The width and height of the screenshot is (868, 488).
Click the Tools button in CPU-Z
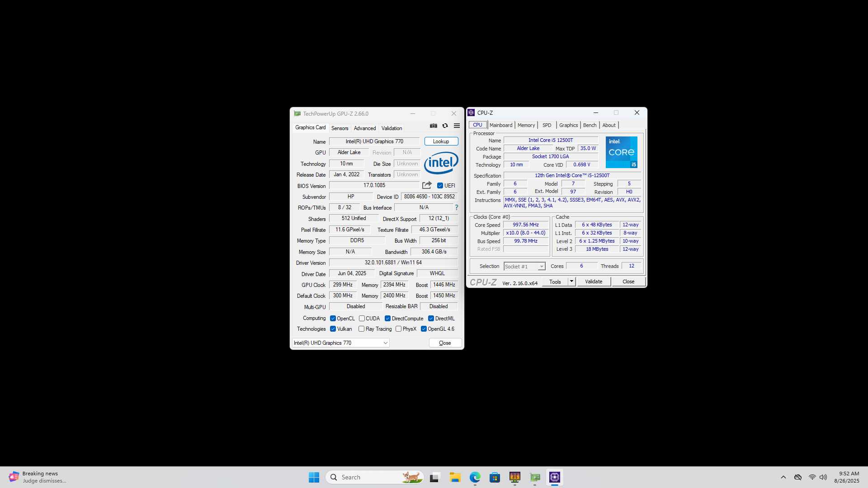click(555, 282)
